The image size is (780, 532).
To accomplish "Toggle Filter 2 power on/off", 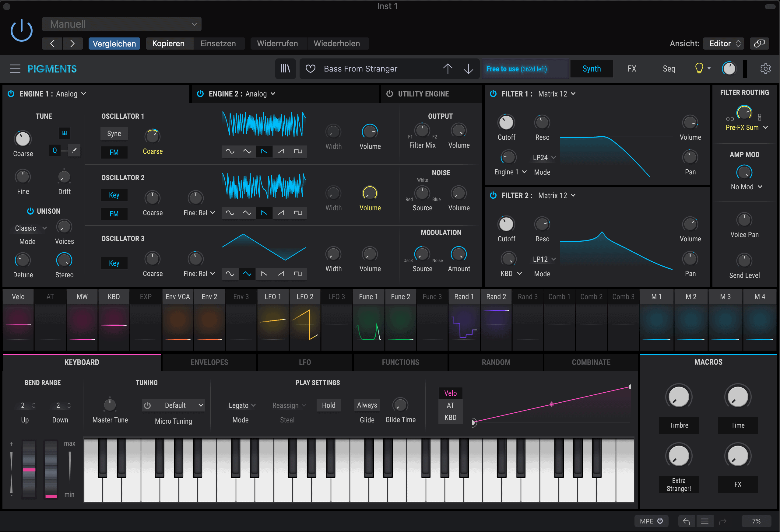I will point(493,194).
